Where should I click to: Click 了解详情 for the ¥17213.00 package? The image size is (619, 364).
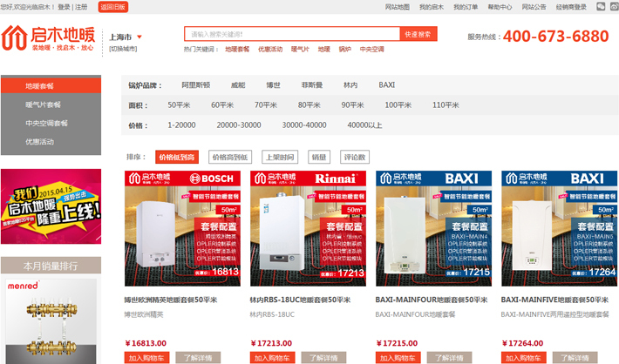(323, 358)
